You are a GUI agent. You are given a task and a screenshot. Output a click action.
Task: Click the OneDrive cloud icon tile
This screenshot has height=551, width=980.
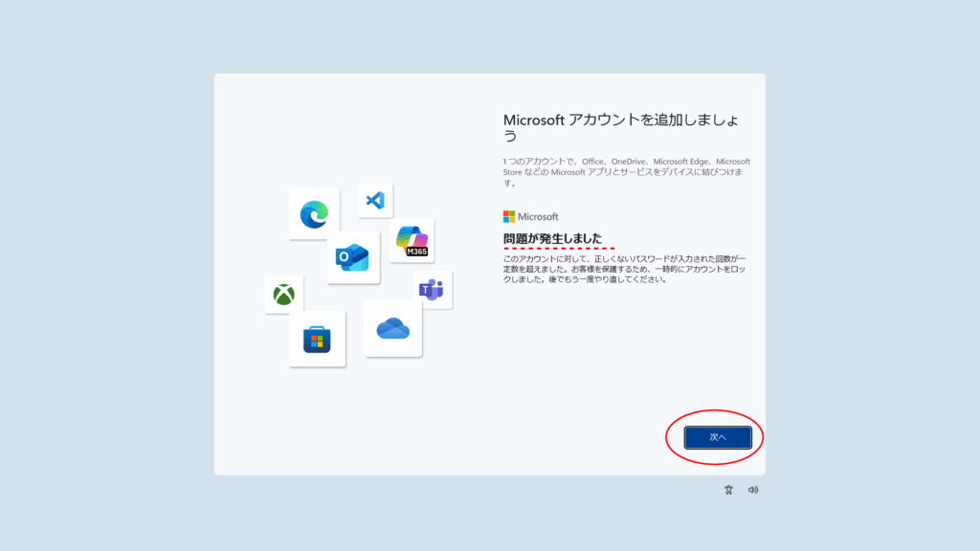pos(393,329)
